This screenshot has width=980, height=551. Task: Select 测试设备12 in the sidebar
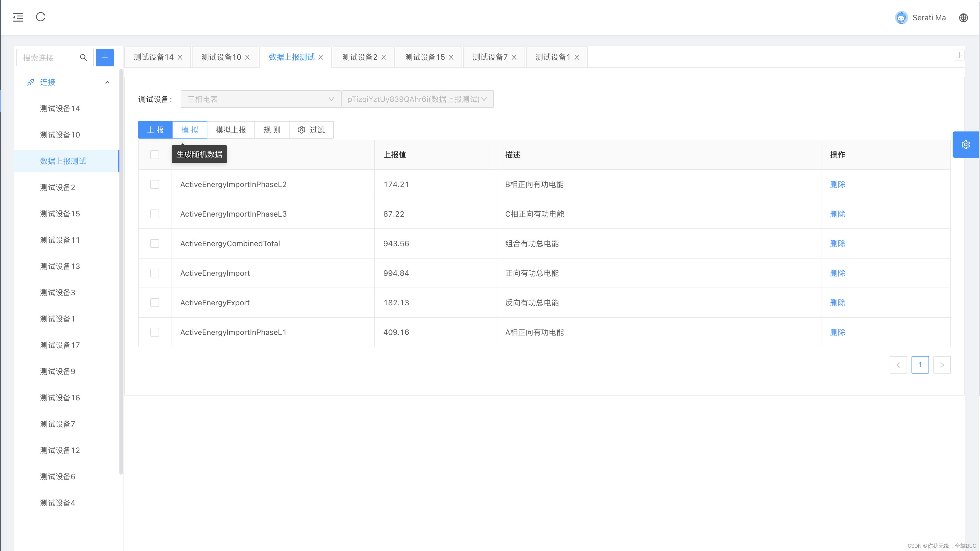click(66, 450)
